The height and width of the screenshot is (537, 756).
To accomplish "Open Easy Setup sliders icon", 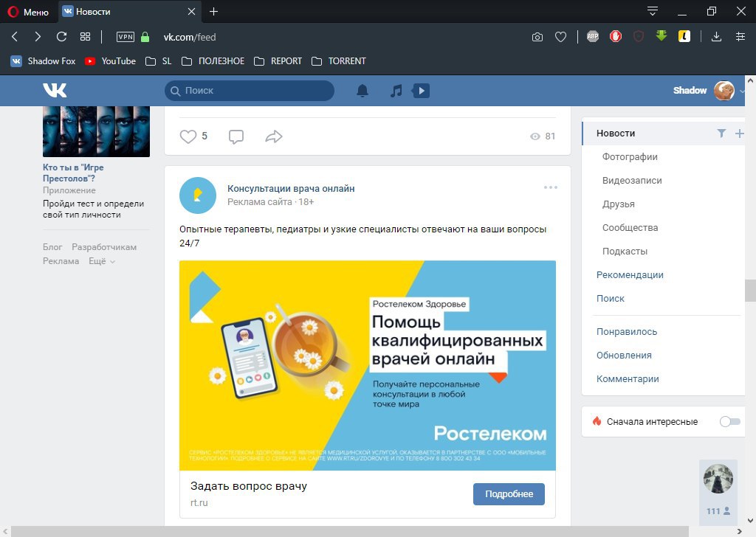I will pyautogui.click(x=740, y=37).
